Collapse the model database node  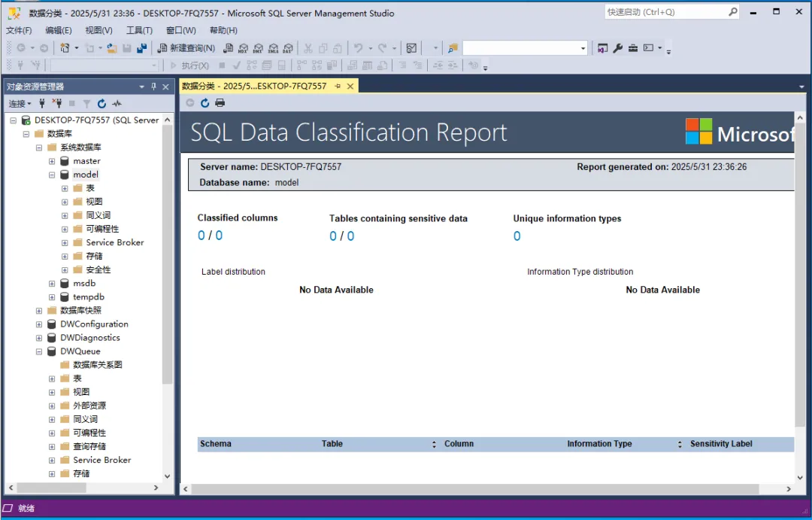[52, 175]
